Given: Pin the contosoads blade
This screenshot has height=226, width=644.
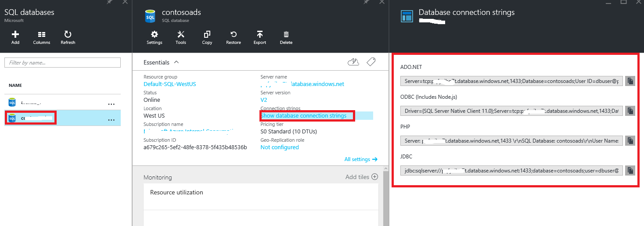Looking at the screenshot, I should coord(366,2).
